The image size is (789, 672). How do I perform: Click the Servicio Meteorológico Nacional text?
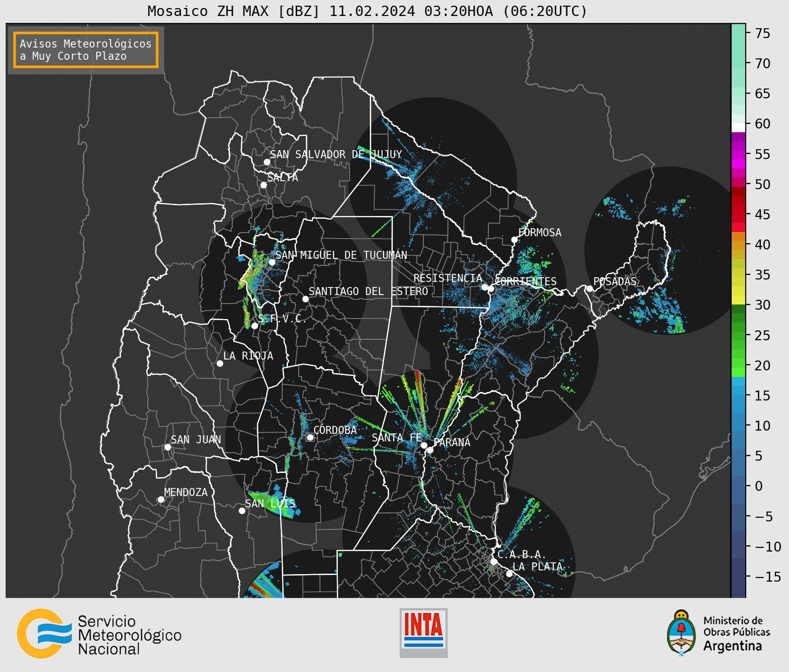click(x=129, y=635)
